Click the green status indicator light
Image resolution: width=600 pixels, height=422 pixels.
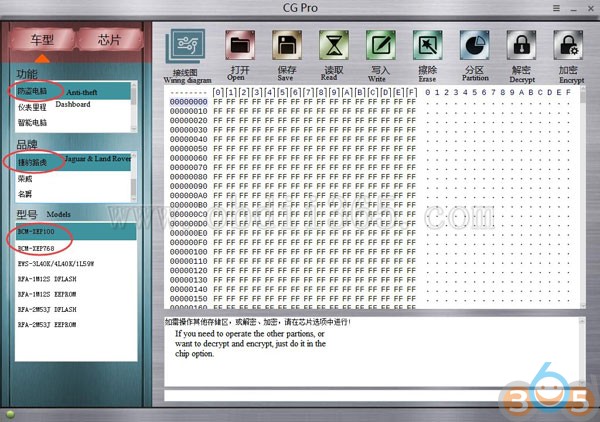[x=10, y=414]
